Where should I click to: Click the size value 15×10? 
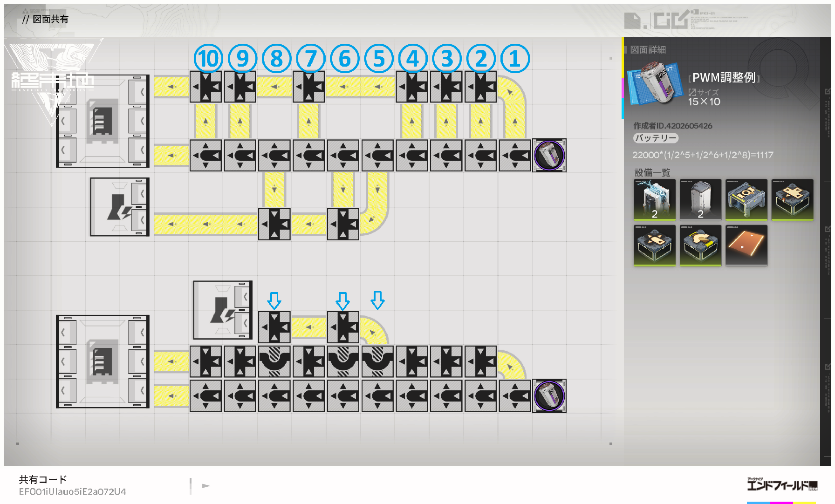704,102
